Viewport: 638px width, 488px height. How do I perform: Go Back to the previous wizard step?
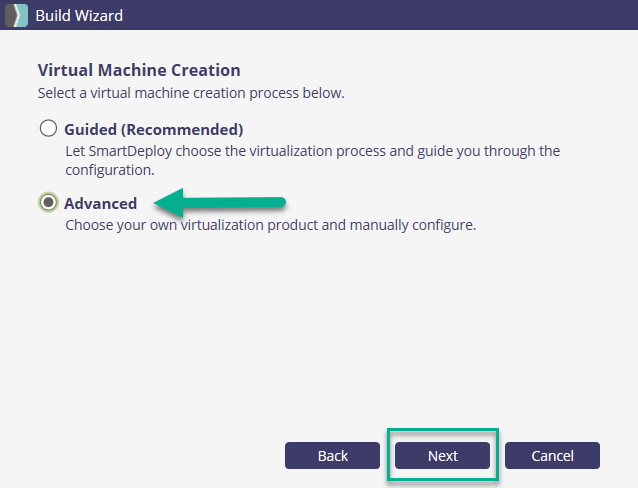(x=332, y=456)
